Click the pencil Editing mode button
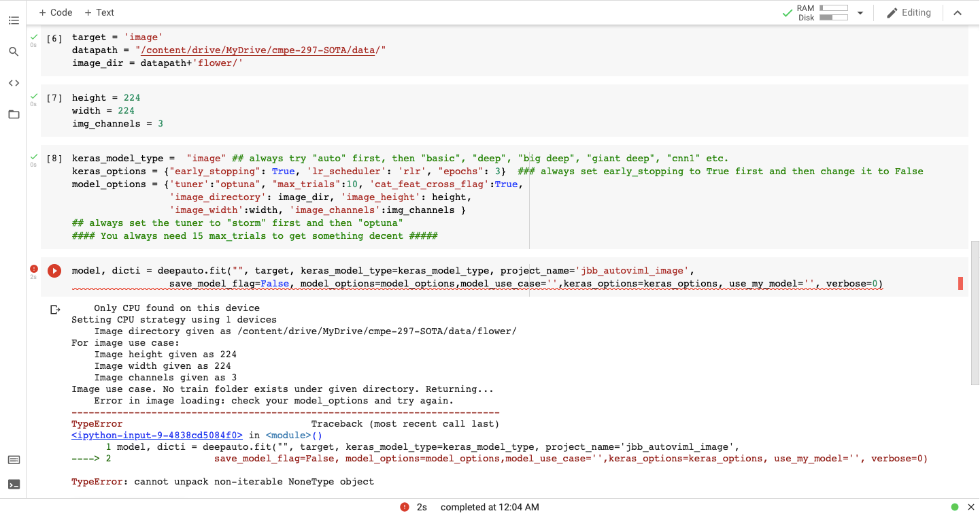This screenshot has height=524, width=980. pyautogui.click(x=909, y=12)
